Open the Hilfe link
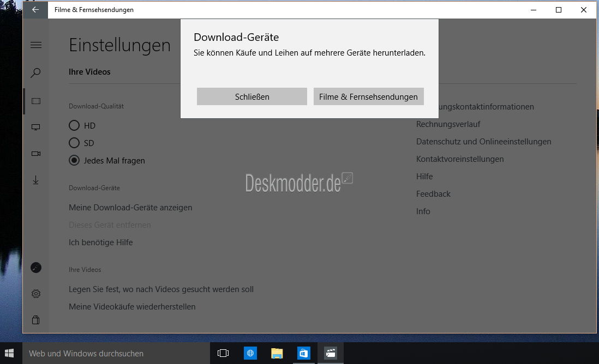 [424, 176]
